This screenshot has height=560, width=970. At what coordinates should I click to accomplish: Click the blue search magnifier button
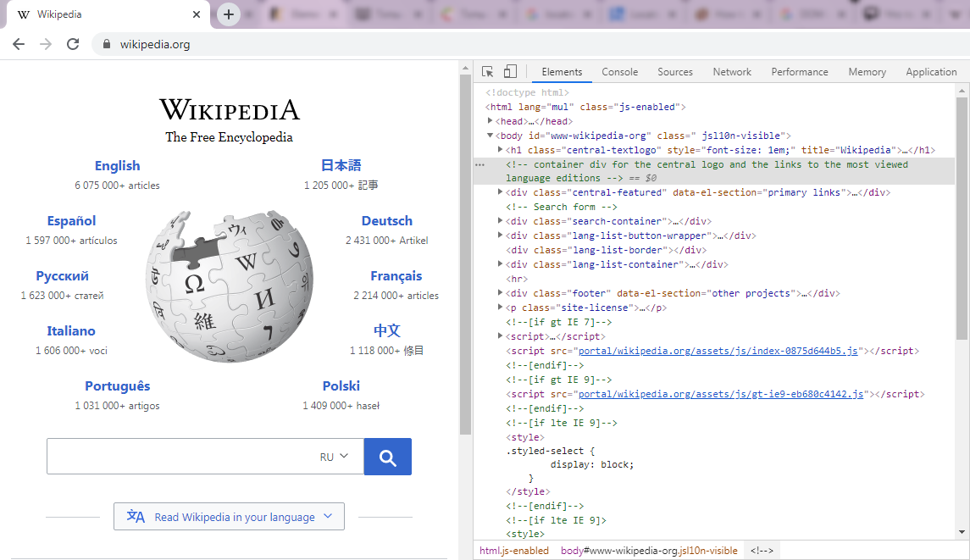[387, 457]
